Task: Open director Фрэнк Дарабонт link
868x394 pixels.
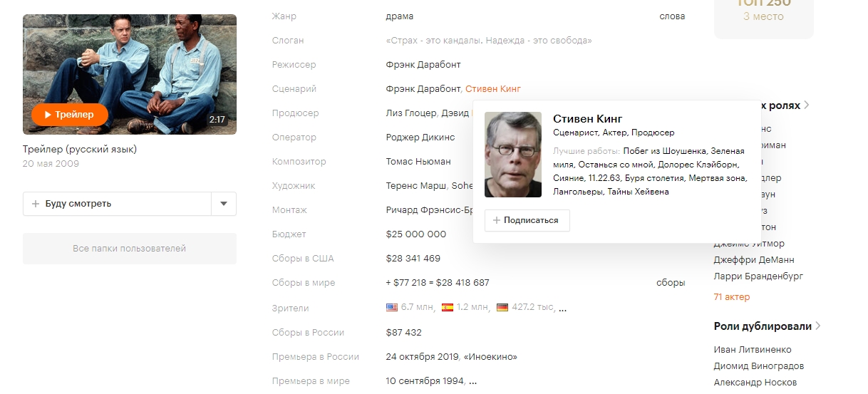Action: pos(423,65)
